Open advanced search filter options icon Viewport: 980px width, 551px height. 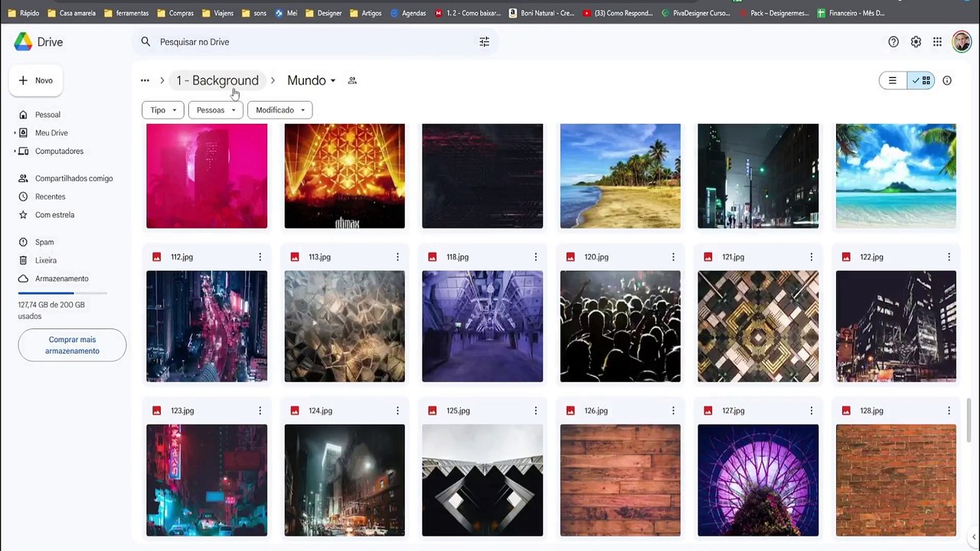coord(484,42)
